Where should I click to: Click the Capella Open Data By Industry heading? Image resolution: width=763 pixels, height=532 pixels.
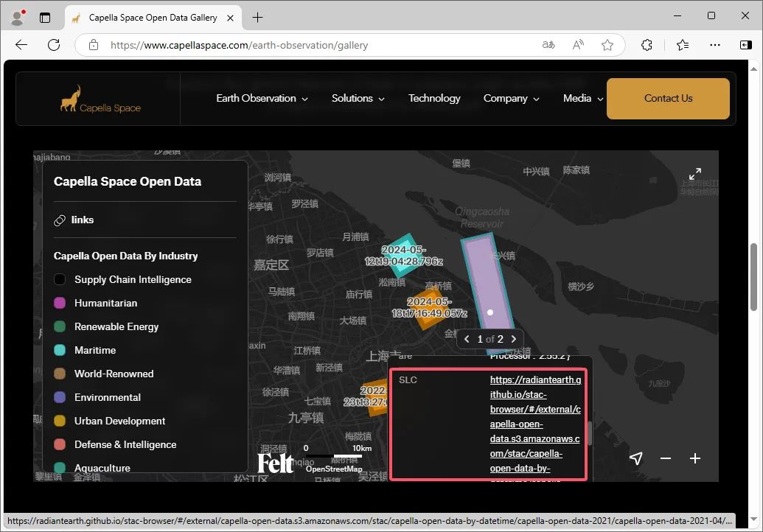point(125,256)
